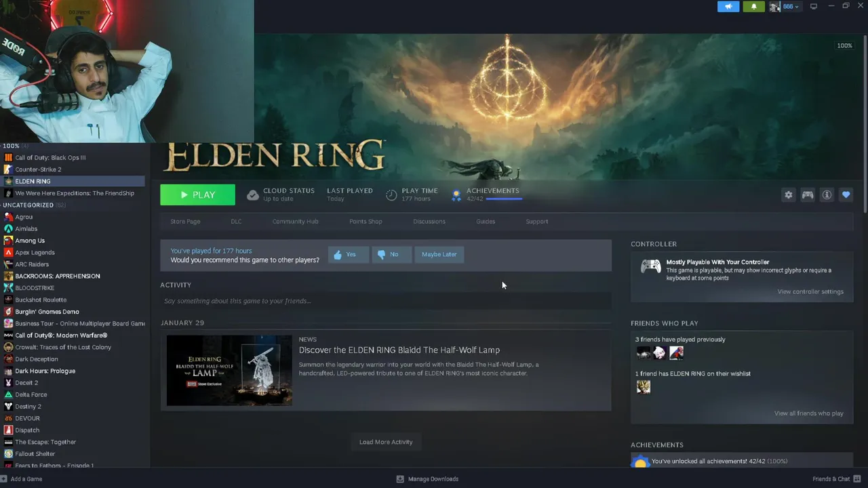Open Friends & Chat
The width and height of the screenshot is (868, 488).
[837, 479]
